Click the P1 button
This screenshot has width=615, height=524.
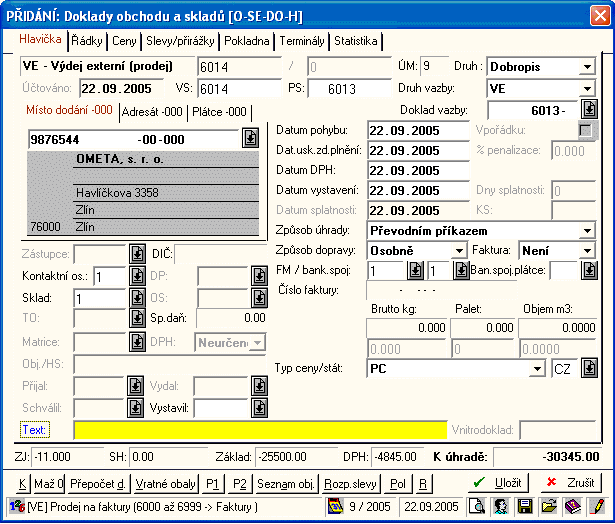(212, 484)
